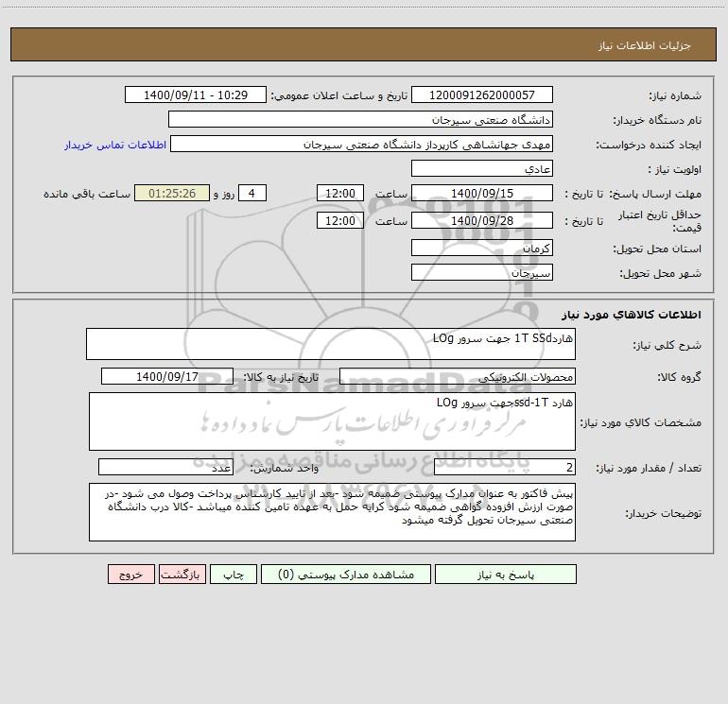Click the مشخصات کالای مورد نیاز label
The image size is (728, 704).
[x=641, y=422]
